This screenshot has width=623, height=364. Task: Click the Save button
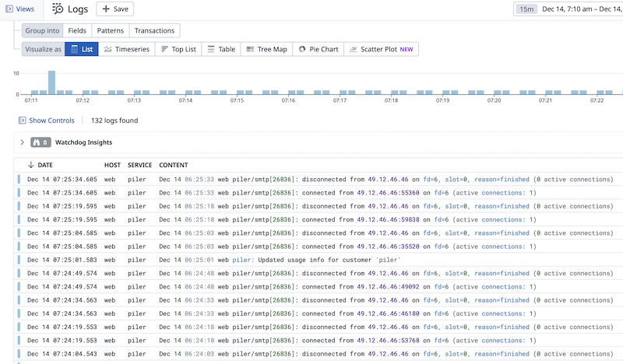[x=115, y=9]
